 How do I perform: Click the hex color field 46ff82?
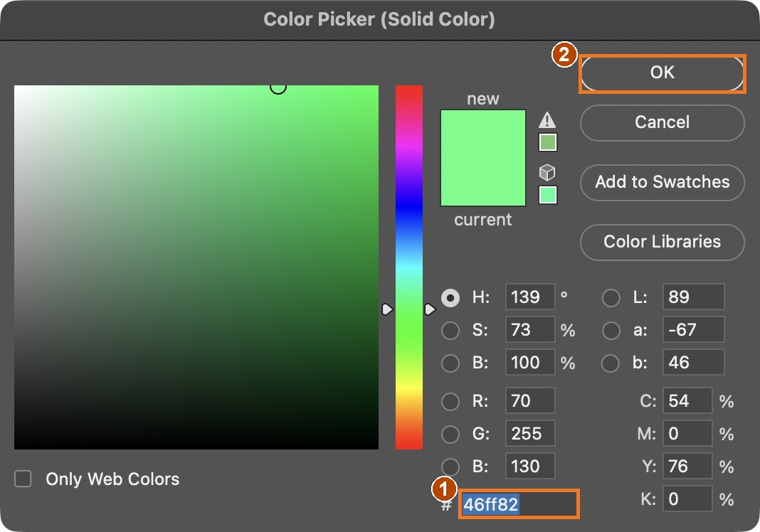point(519,504)
